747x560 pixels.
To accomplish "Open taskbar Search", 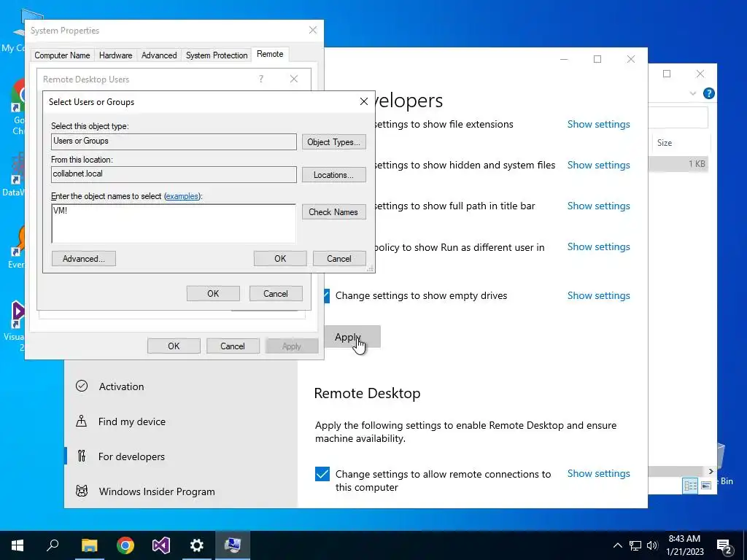I will (x=53, y=545).
